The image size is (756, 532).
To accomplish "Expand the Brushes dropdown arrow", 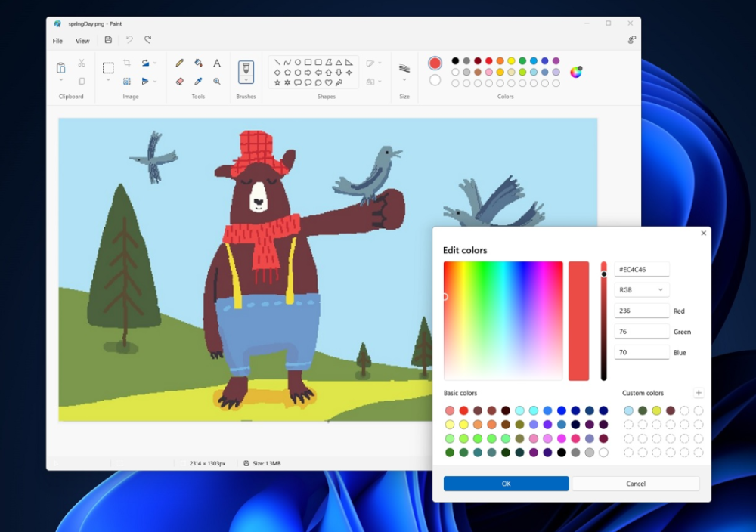I will click(x=246, y=79).
